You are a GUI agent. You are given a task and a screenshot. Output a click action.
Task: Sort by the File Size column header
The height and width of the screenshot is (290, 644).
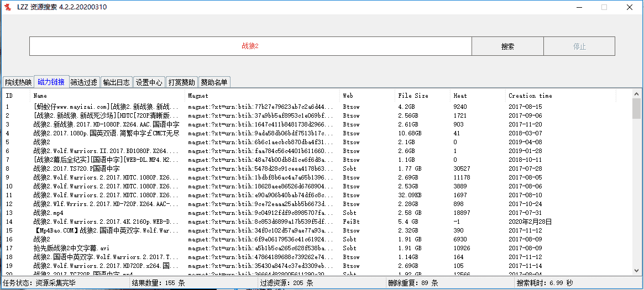423,96
